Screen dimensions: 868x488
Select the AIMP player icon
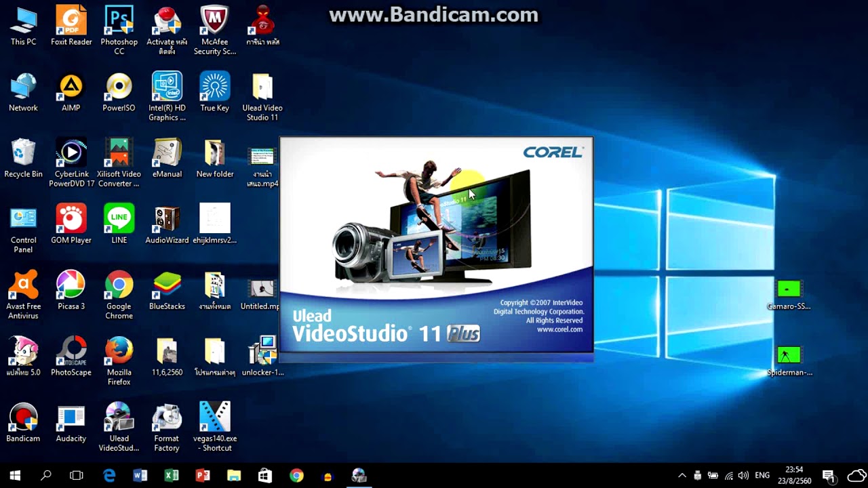click(x=71, y=93)
